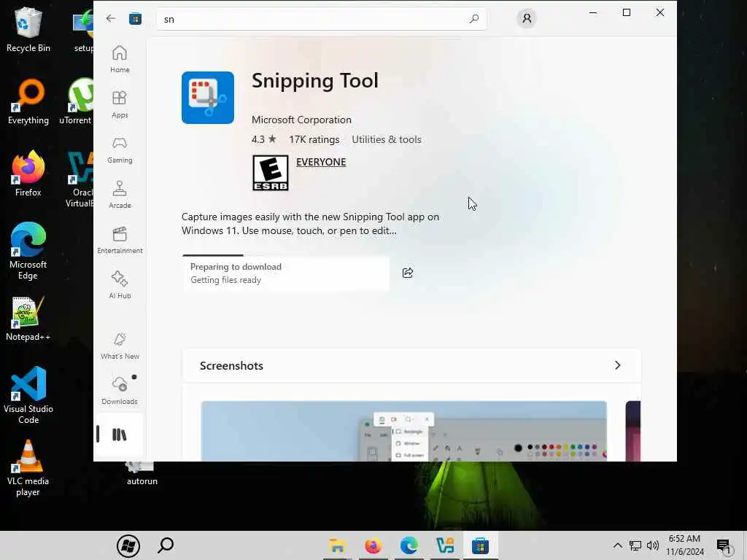747x560 pixels.
Task: Open VirtualBox from the taskbar
Action: 444,545
